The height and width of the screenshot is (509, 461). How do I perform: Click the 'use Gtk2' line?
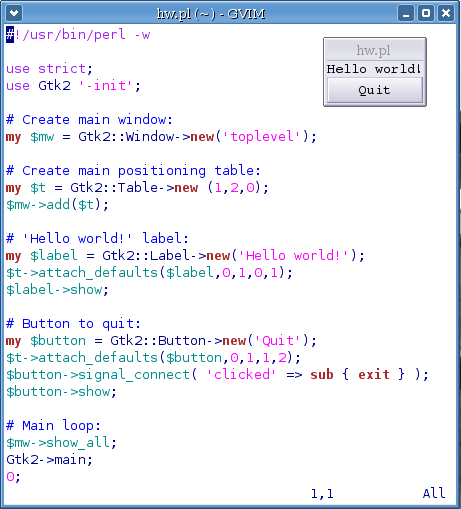click(x=73, y=86)
